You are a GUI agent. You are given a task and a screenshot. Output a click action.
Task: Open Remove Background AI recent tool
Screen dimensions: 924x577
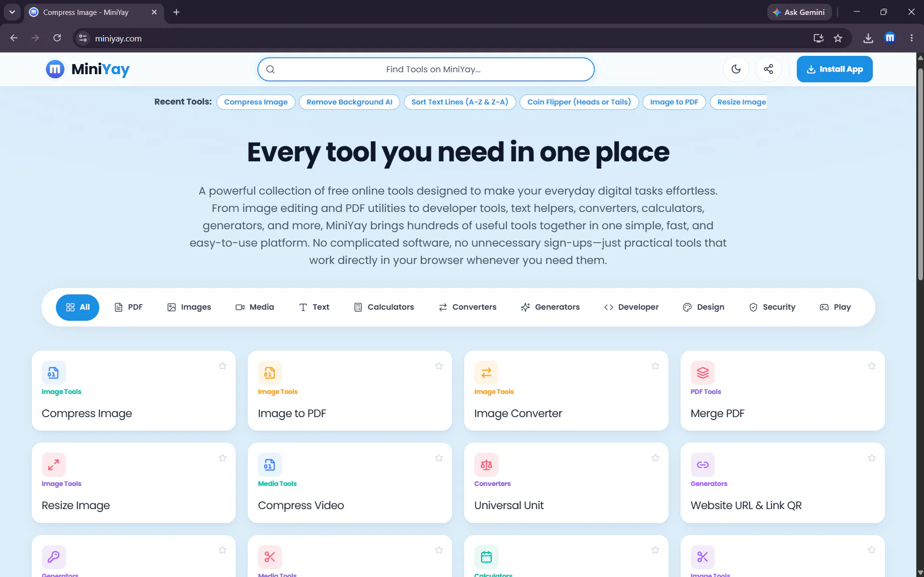pos(349,102)
